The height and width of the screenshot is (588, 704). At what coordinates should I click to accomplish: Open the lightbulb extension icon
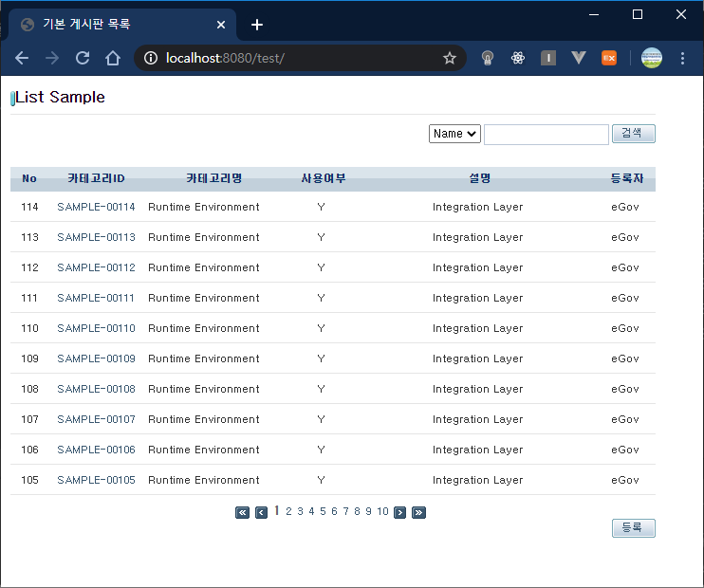pos(487,58)
